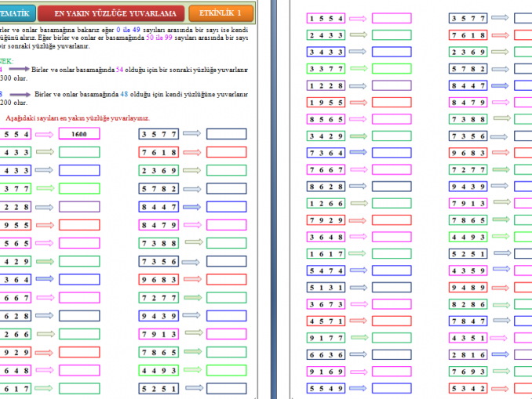Select the blue arrow next to 2816
This screenshot has height=399, width=532.
click(500, 354)
